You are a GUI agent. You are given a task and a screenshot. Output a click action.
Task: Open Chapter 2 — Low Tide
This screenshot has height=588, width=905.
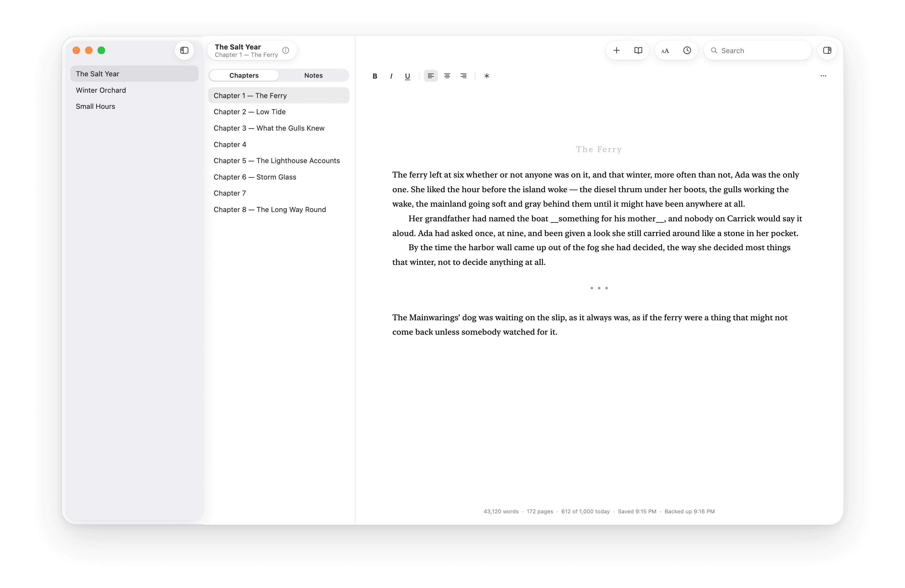pyautogui.click(x=279, y=112)
